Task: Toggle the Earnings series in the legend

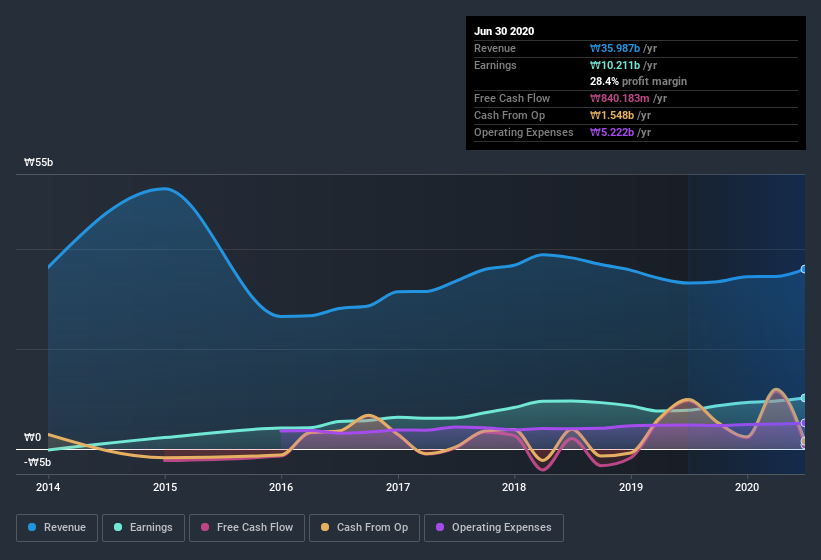Action: click(x=143, y=528)
